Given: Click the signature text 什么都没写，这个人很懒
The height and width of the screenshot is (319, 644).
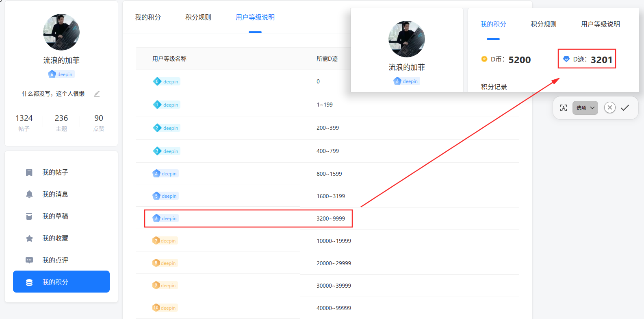Looking at the screenshot, I should pyautogui.click(x=53, y=94).
